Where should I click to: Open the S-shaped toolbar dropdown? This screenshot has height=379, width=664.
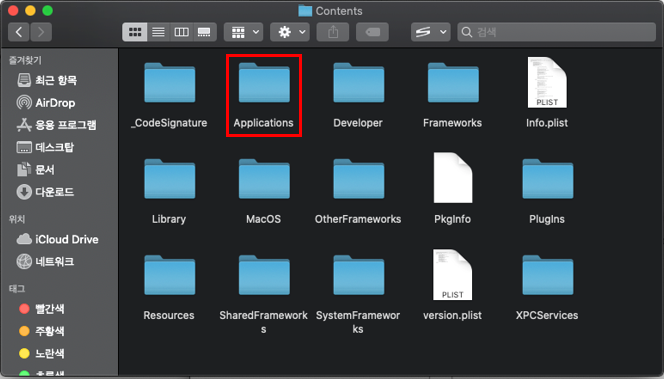point(430,32)
